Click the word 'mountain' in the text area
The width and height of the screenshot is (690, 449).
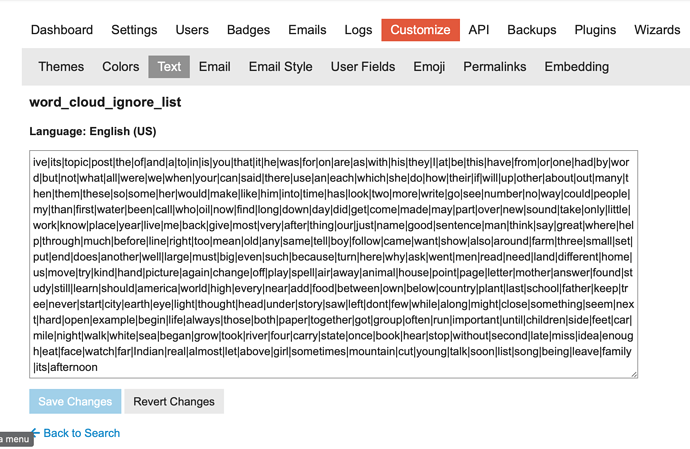373,351
